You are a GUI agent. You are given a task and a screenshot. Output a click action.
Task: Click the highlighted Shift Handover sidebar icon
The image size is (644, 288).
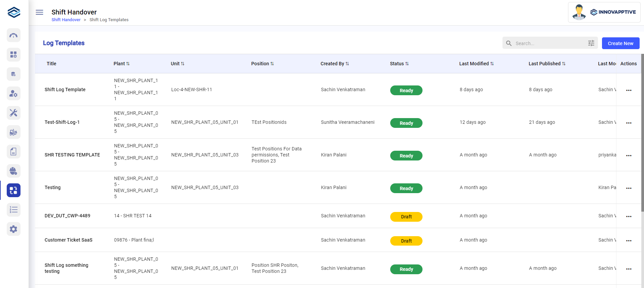coord(13,190)
